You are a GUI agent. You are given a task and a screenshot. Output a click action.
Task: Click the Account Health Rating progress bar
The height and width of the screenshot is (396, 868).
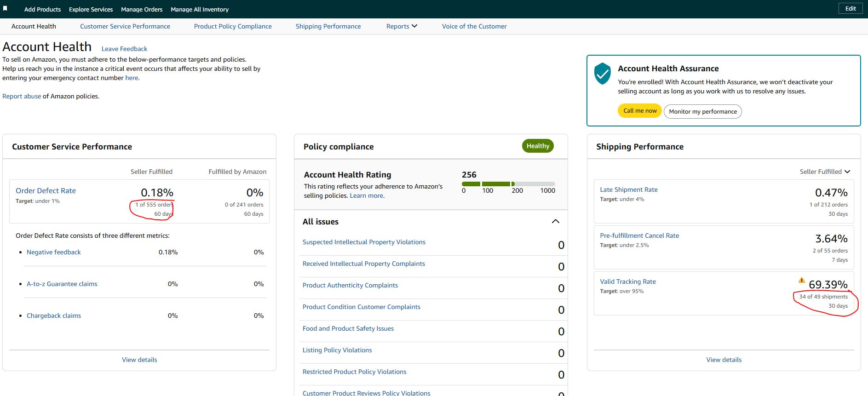click(508, 184)
